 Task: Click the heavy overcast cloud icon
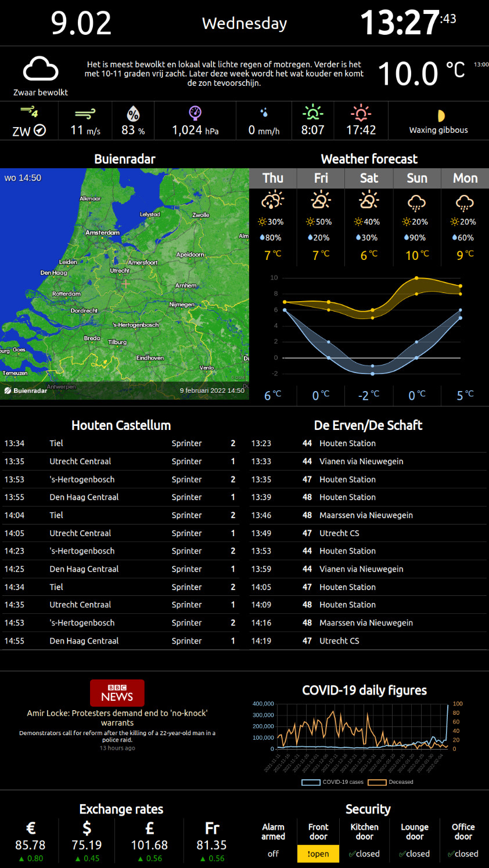(41, 70)
